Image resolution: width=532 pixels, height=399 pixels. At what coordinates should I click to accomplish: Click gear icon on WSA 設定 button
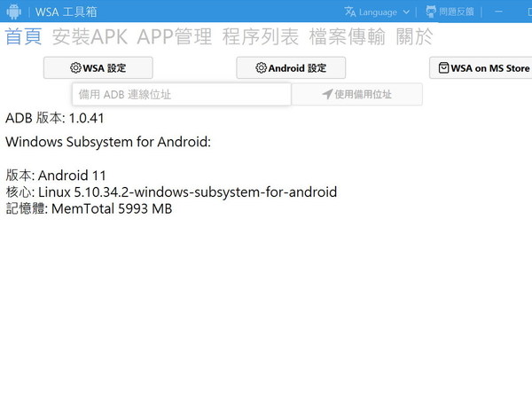pos(75,68)
